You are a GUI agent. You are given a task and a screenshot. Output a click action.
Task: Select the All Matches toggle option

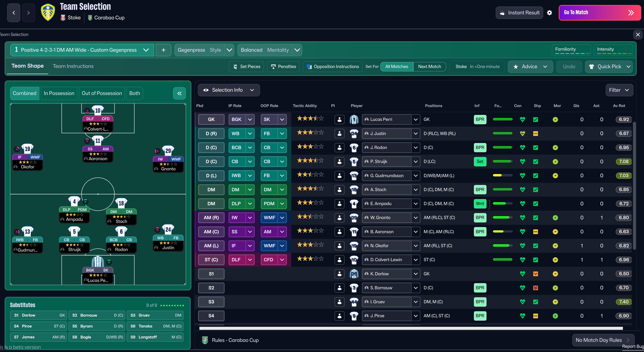[397, 66]
